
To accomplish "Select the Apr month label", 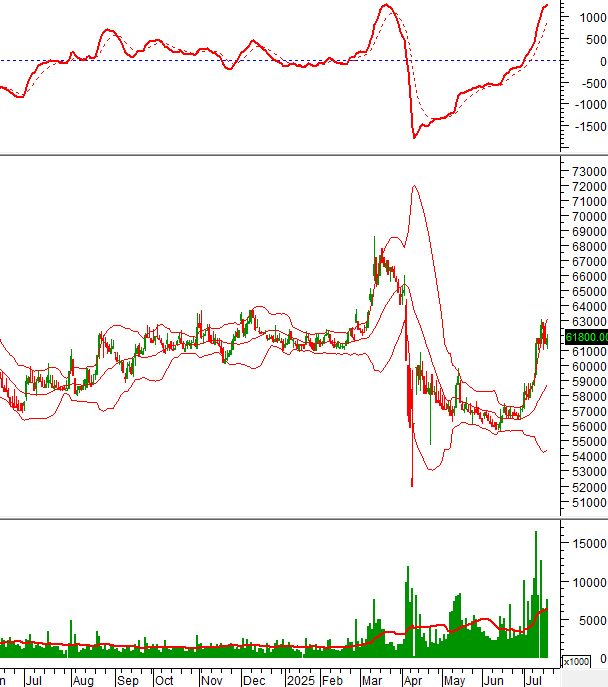I will click(x=413, y=680).
